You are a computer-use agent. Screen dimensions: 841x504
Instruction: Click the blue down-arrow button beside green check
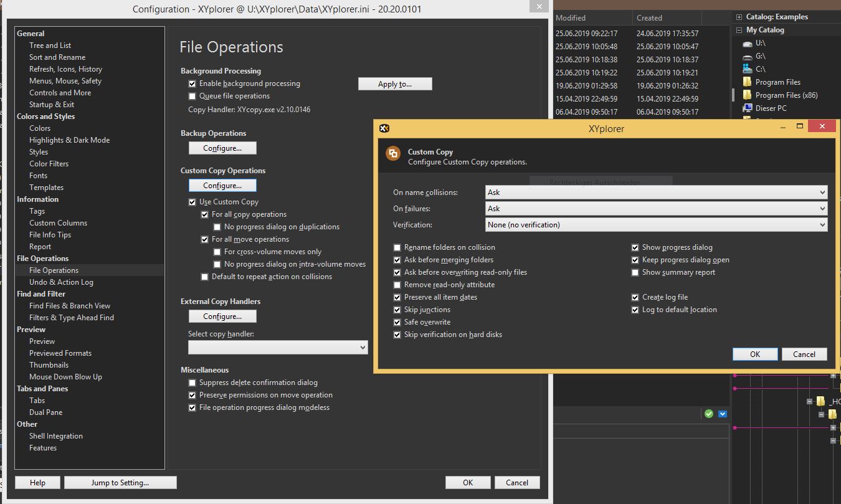coord(723,414)
